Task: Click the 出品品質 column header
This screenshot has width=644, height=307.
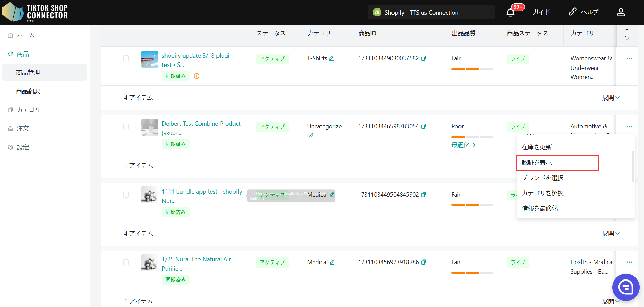Action: (x=464, y=33)
